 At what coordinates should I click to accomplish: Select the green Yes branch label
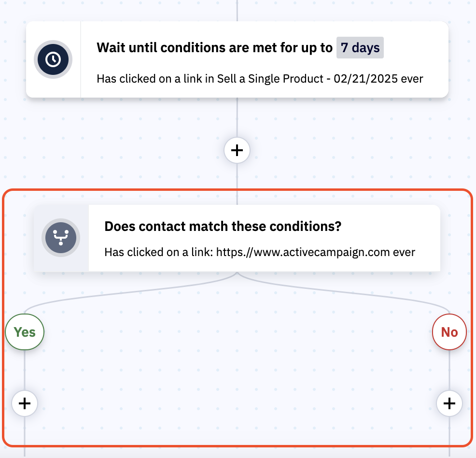point(25,332)
